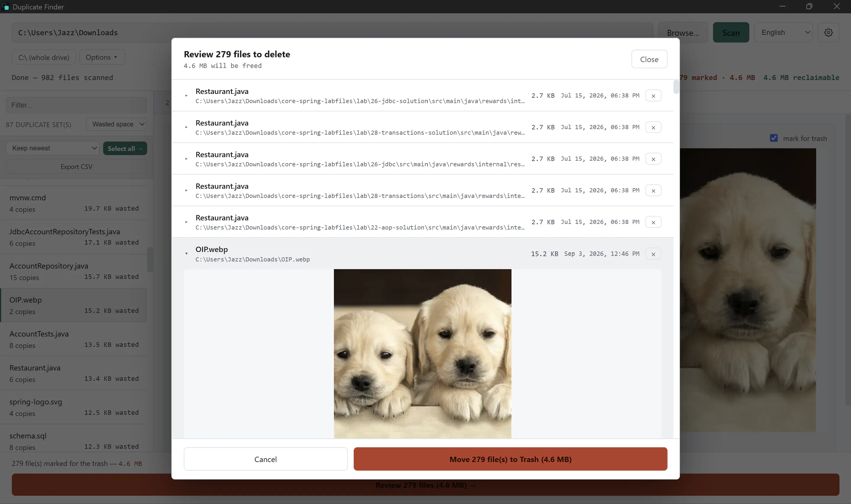Select AccountRepository.java duplicate set
The width and height of the screenshot is (851, 504).
74,271
